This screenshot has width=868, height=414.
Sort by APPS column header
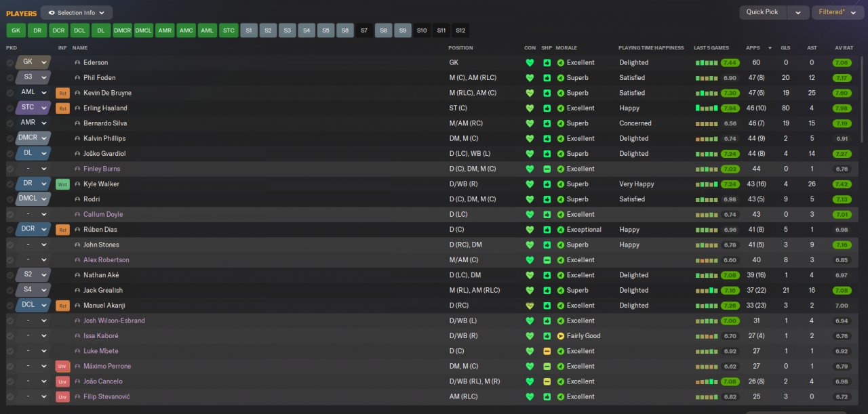tap(753, 48)
